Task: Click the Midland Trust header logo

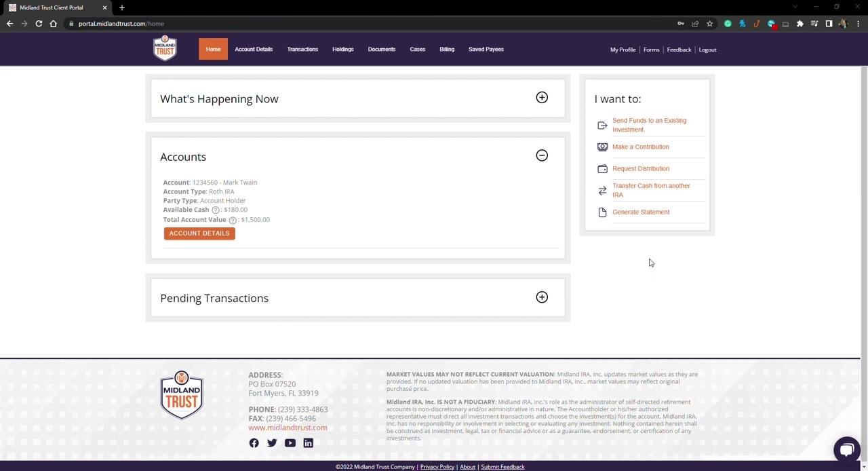Action: (165, 49)
